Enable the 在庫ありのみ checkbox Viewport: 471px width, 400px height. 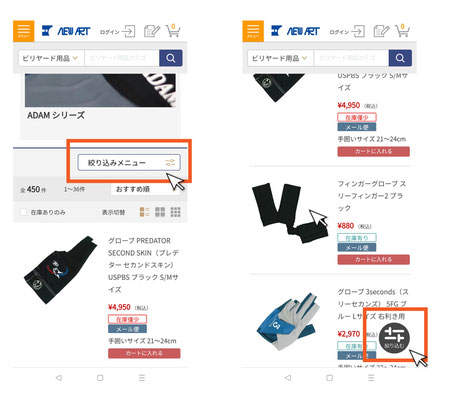(x=23, y=212)
